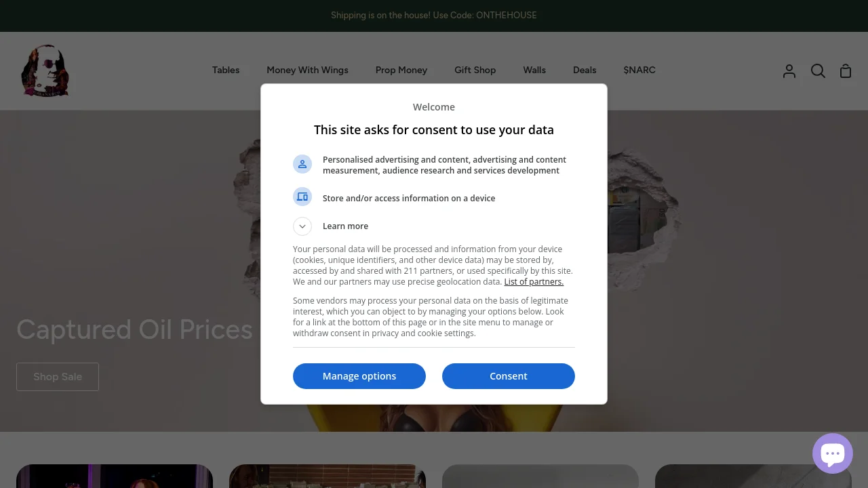Click the Benjamin Franklin store logo
Screen dimensions: 868x488
(x=45, y=70)
